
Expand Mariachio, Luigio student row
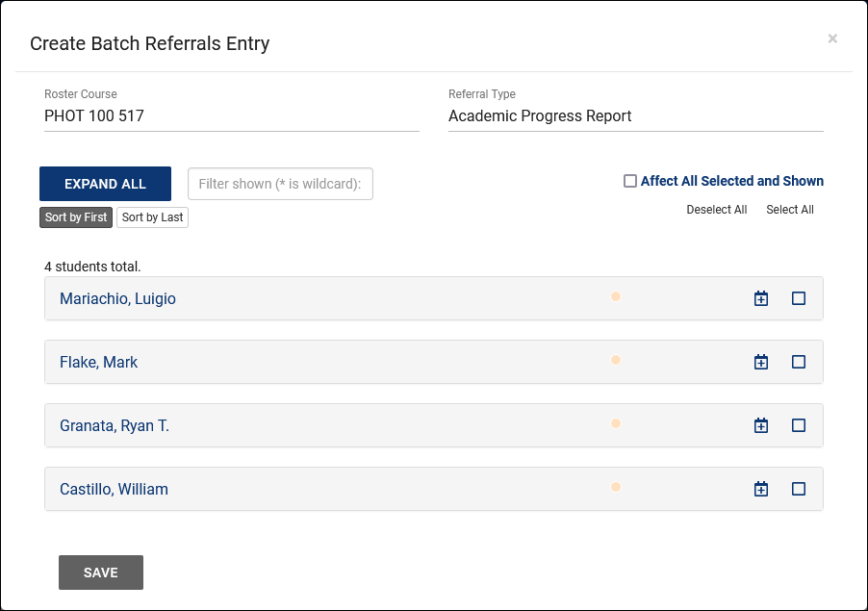pyautogui.click(x=117, y=299)
